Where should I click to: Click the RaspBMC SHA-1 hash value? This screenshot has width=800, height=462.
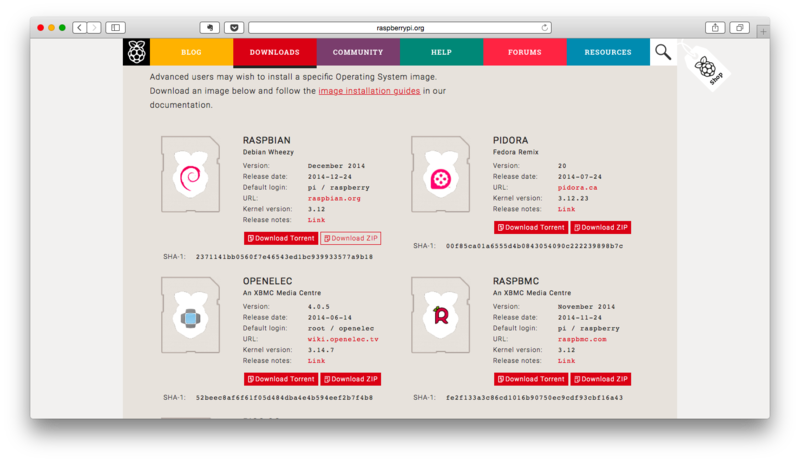tap(534, 398)
